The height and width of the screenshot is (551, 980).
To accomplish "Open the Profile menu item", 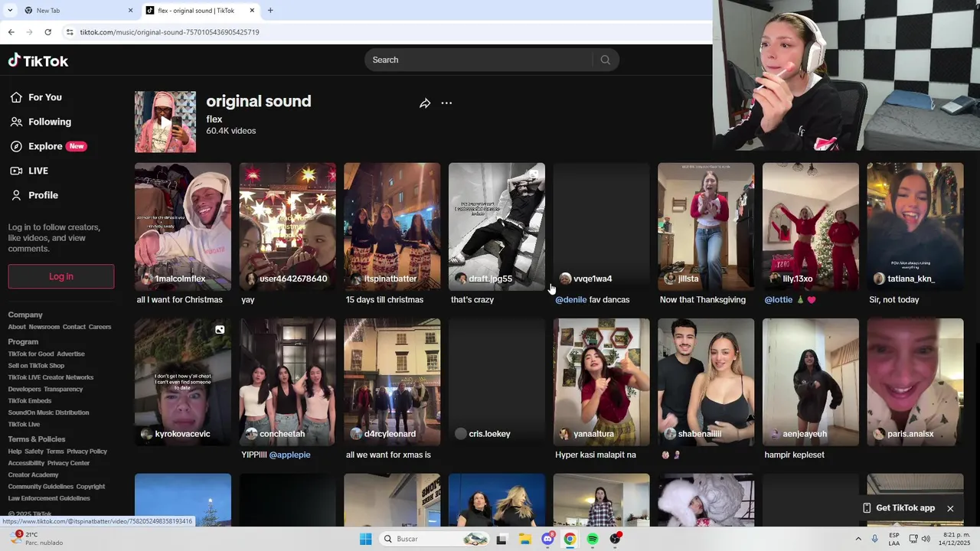I will point(43,195).
